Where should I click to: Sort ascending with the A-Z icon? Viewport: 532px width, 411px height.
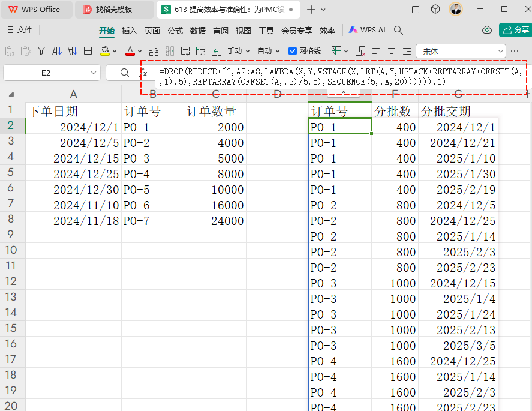click(56, 51)
